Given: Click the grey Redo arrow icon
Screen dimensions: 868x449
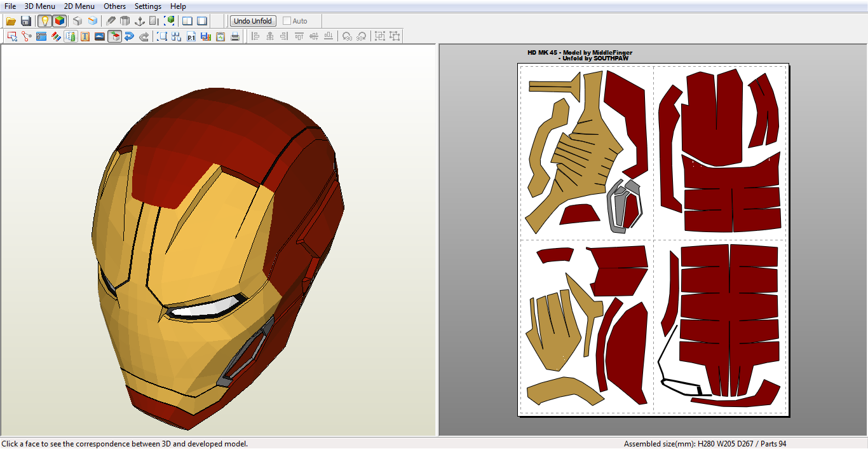Looking at the screenshot, I should (144, 36).
